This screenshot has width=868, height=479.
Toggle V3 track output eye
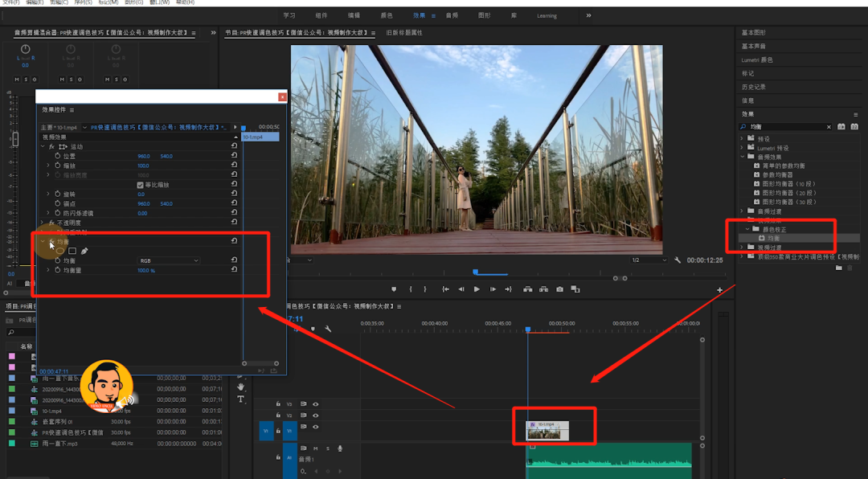[316, 403]
